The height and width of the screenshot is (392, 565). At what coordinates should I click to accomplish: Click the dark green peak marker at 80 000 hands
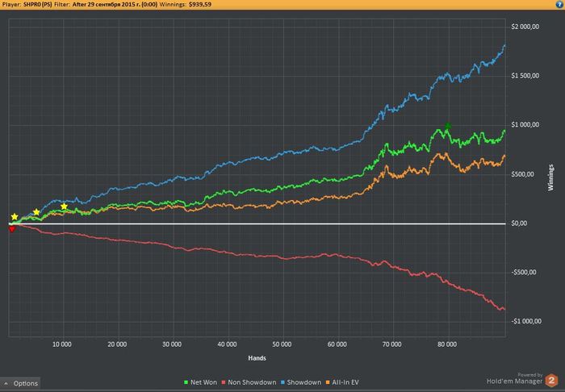click(x=448, y=126)
